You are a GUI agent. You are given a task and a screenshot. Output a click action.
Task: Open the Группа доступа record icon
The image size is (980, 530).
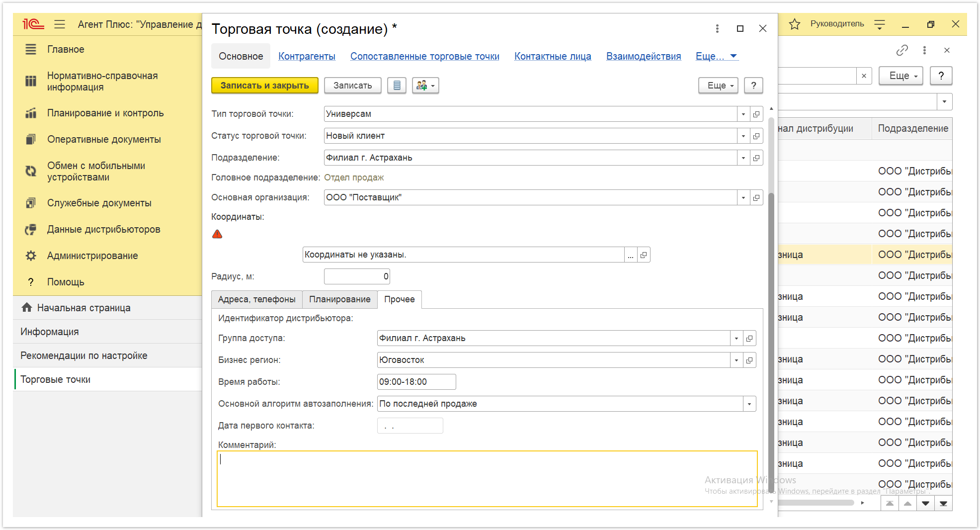tap(749, 338)
